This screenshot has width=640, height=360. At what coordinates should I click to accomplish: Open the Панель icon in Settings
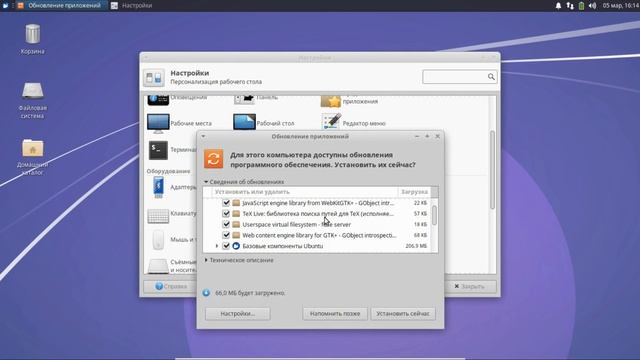click(244, 100)
